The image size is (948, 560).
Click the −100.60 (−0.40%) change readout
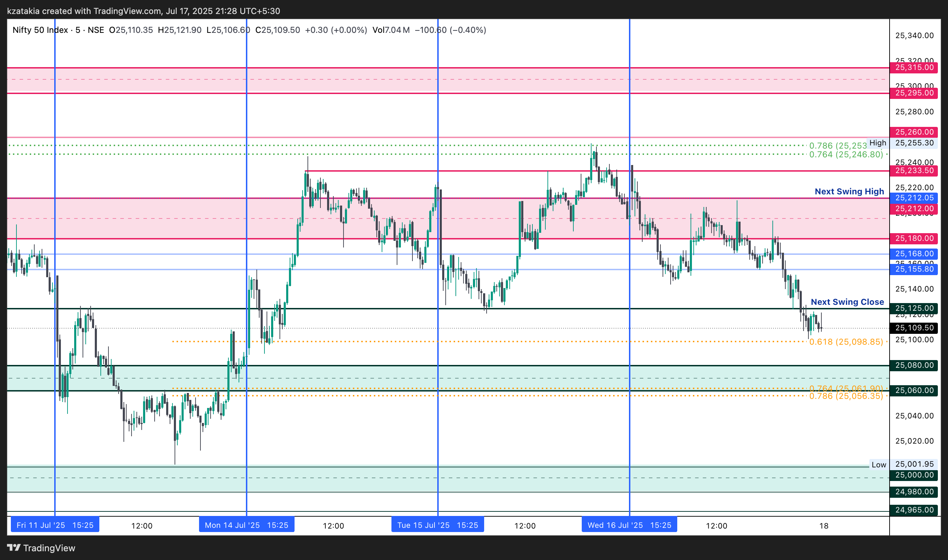tap(451, 30)
